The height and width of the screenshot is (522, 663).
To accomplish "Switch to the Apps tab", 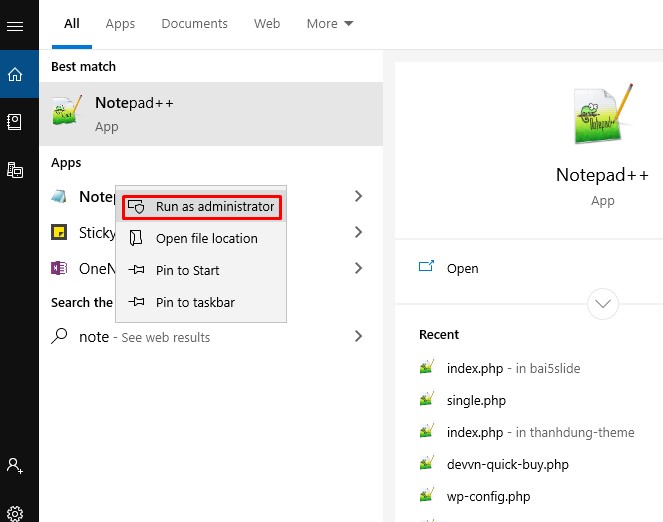I will (x=120, y=23).
